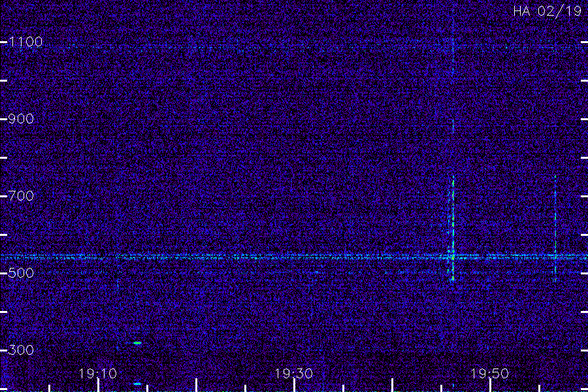Click the HA 02/19 date label

click(x=547, y=11)
